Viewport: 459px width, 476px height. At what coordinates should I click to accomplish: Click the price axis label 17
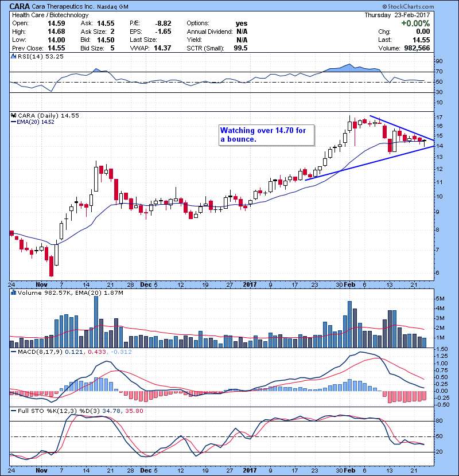click(x=439, y=117)
